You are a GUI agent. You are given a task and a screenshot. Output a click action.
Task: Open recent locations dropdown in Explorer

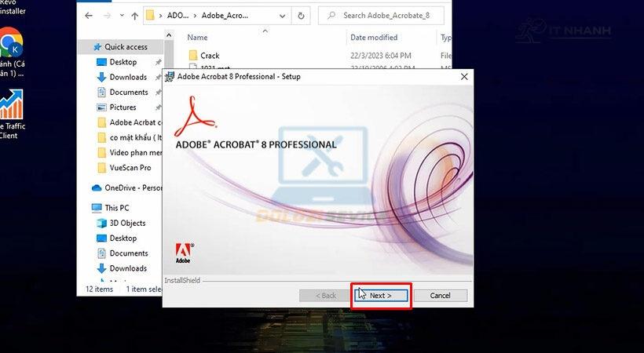122,16
